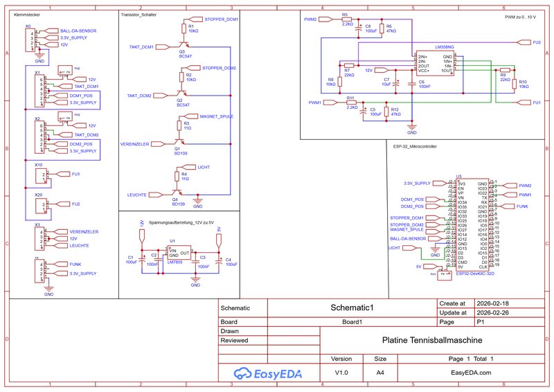Click the 'Reviewed' row label
554x392 pixels.
(234, 340)
